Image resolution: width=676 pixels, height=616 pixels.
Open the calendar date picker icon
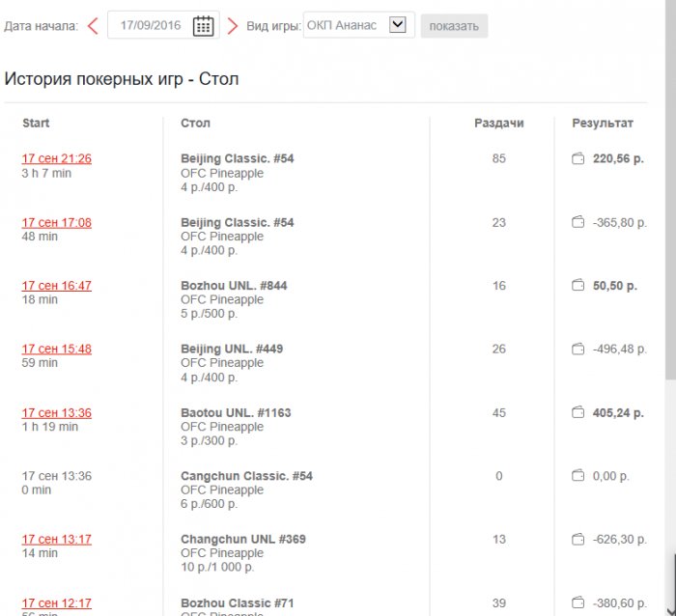(x=203, y=26)
